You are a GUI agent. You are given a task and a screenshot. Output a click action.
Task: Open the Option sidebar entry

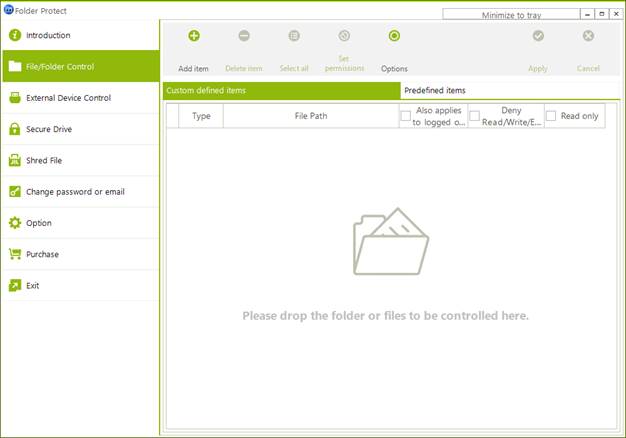(x=81, y=223)
